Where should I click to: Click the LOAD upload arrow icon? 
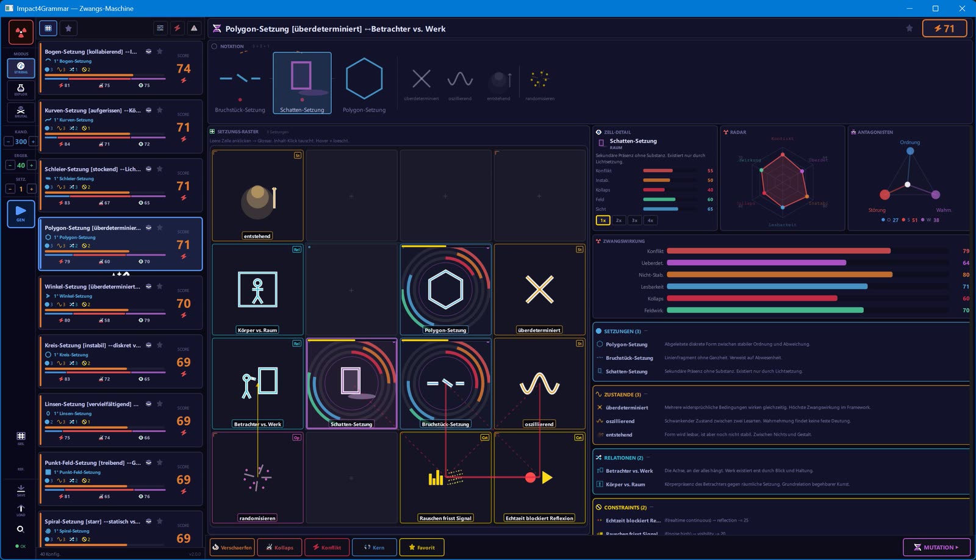[21, 510]
